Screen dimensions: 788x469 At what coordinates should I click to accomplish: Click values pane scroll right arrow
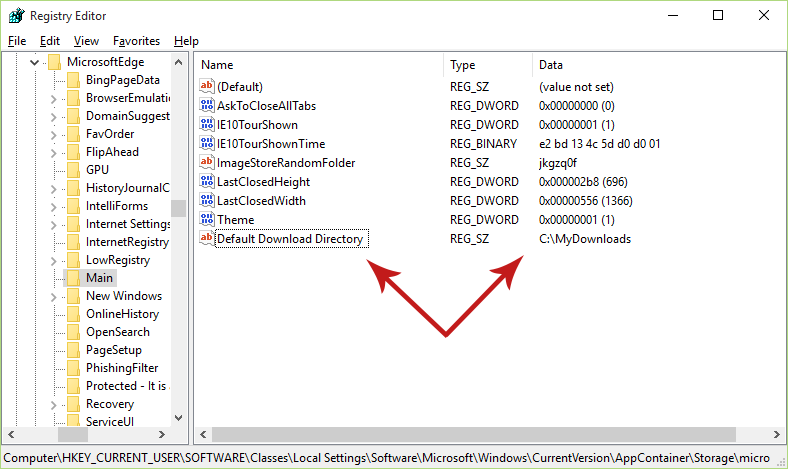[x=776, y=434]
